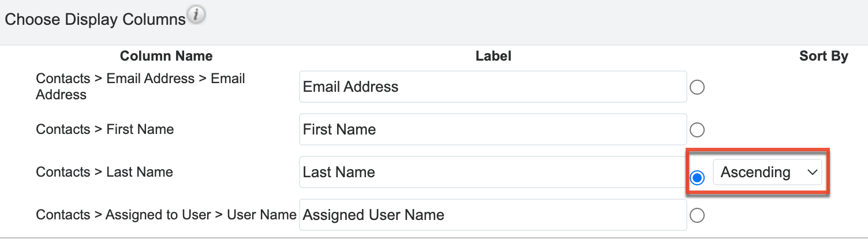
Task: Select the Email Address sort radio button
Action: (x=697, y=87)
